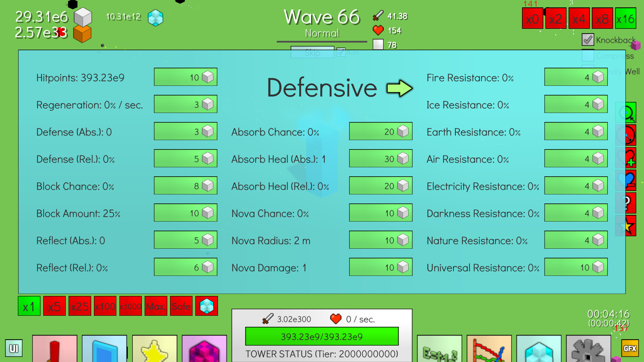Click the x16 speed multiplier tab
644x362 pixels.
coord(626,18)
